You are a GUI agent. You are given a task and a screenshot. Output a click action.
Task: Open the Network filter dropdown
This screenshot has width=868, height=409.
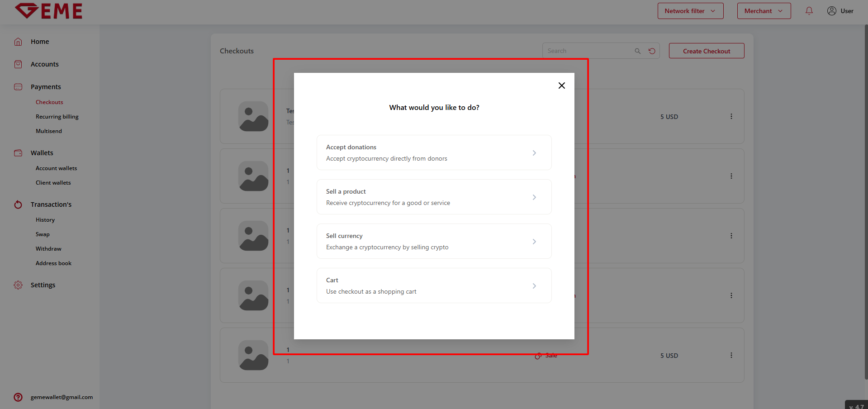coord(690,11)
